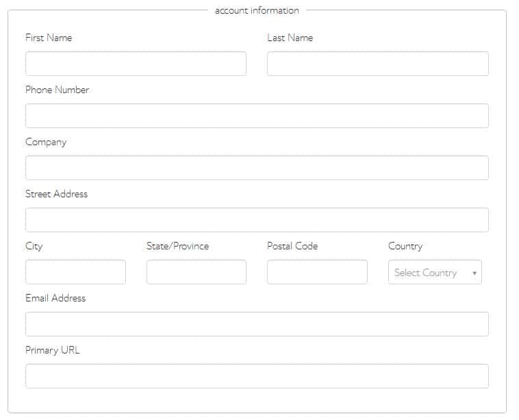Click the "Last Name" label text

click(290, 38)
